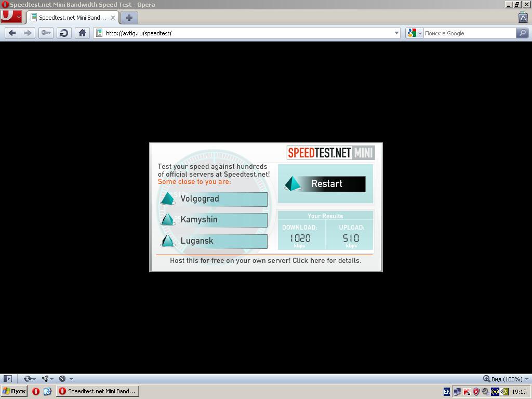Reload the current page

pos(64,33)
